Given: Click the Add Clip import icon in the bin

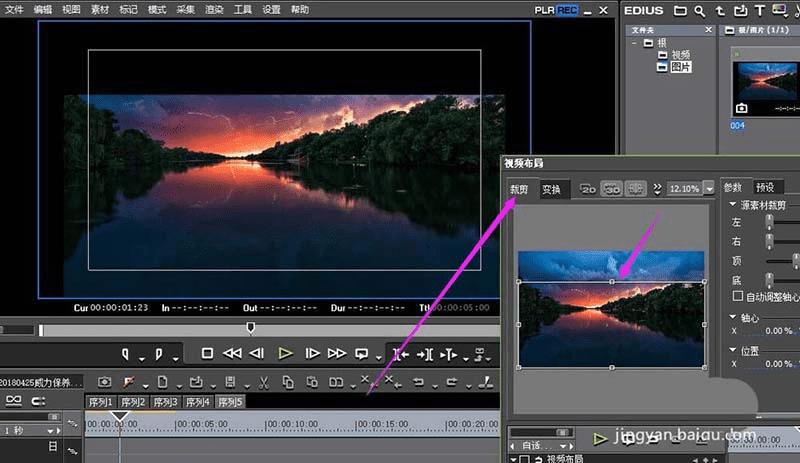Looking at the screenshot, I should 740,10.
